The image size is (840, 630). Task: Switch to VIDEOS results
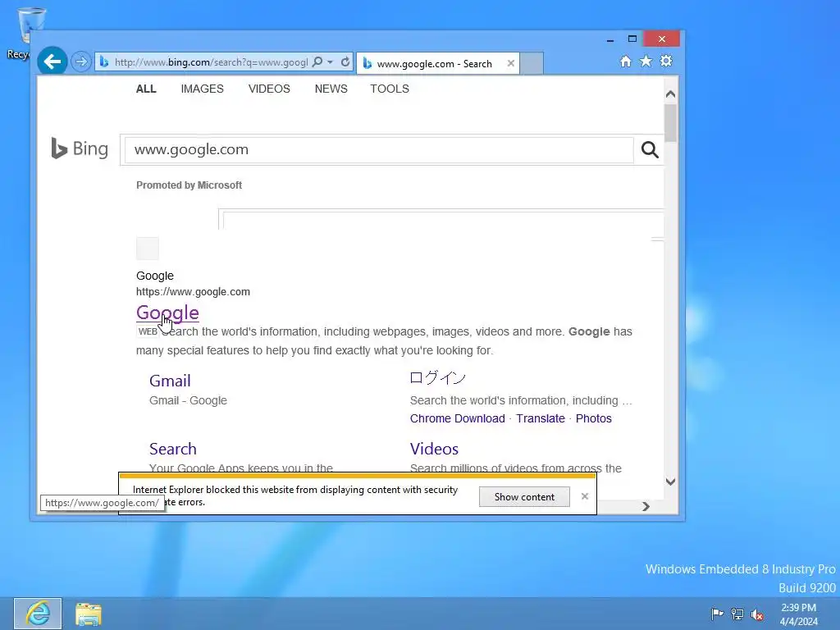pos(269,89)
